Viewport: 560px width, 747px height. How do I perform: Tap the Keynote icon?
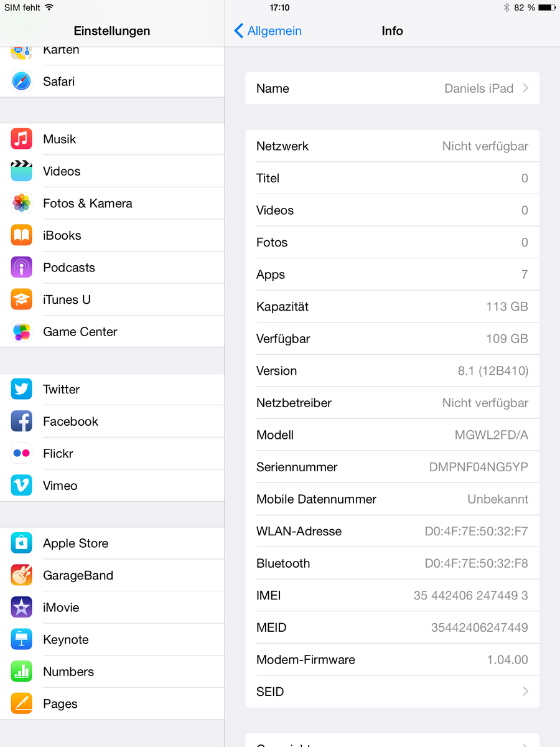click(x=21, y=639)
